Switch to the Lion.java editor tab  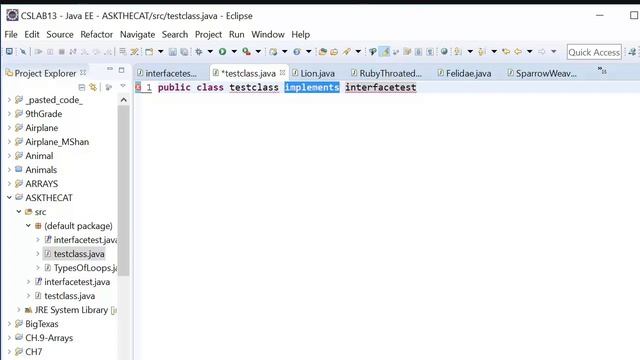[313, 73]
